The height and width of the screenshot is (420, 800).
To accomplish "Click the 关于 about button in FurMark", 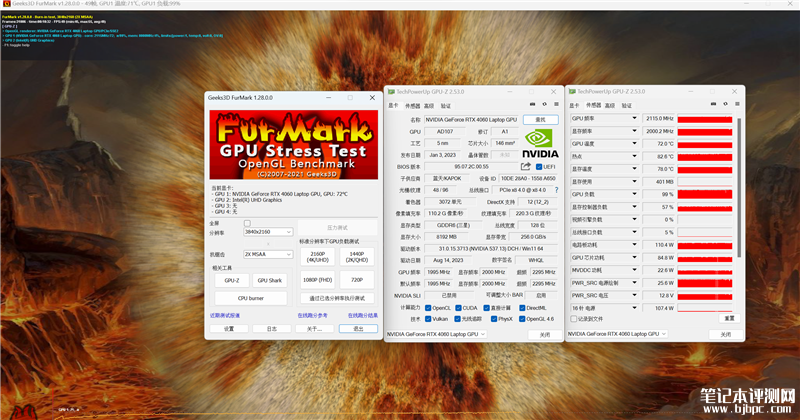I will tap(314, 329).
